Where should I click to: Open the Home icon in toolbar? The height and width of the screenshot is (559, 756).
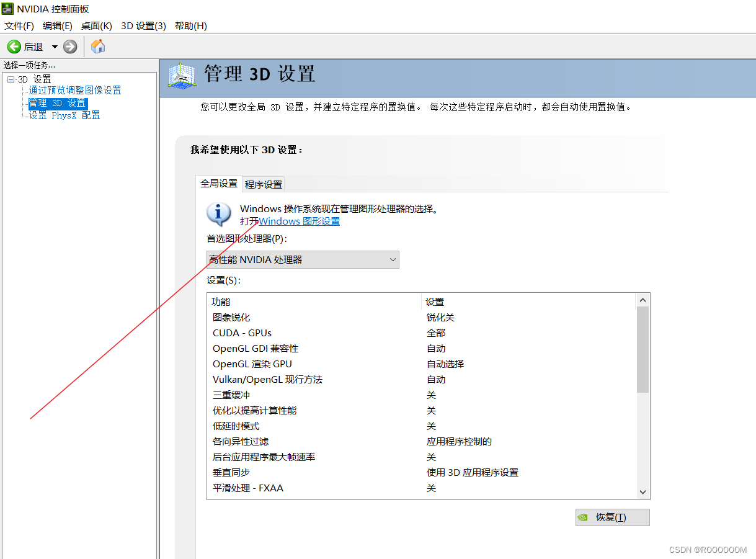point(98,47)
